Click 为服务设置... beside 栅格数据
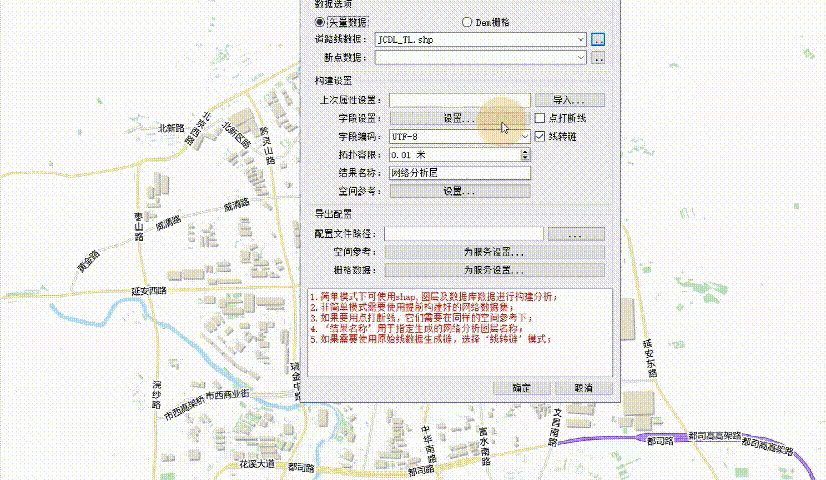This screenshot has height=480, width=826. 494,270
